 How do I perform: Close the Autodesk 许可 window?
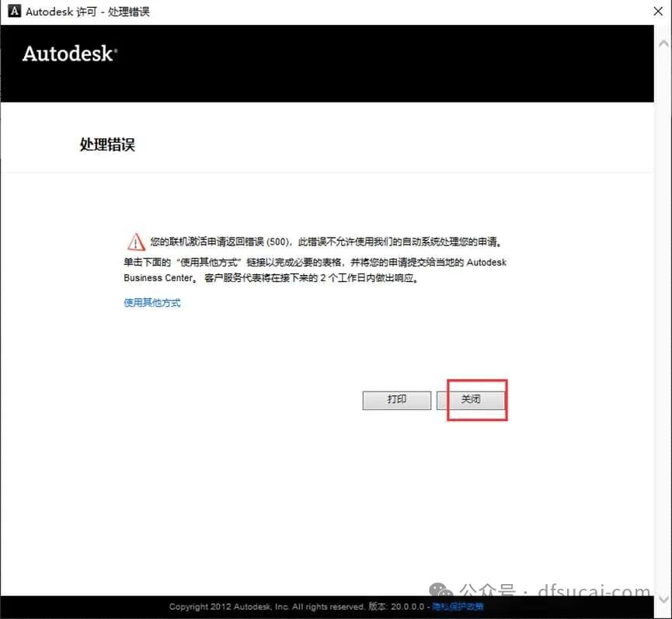pos(658,12)
